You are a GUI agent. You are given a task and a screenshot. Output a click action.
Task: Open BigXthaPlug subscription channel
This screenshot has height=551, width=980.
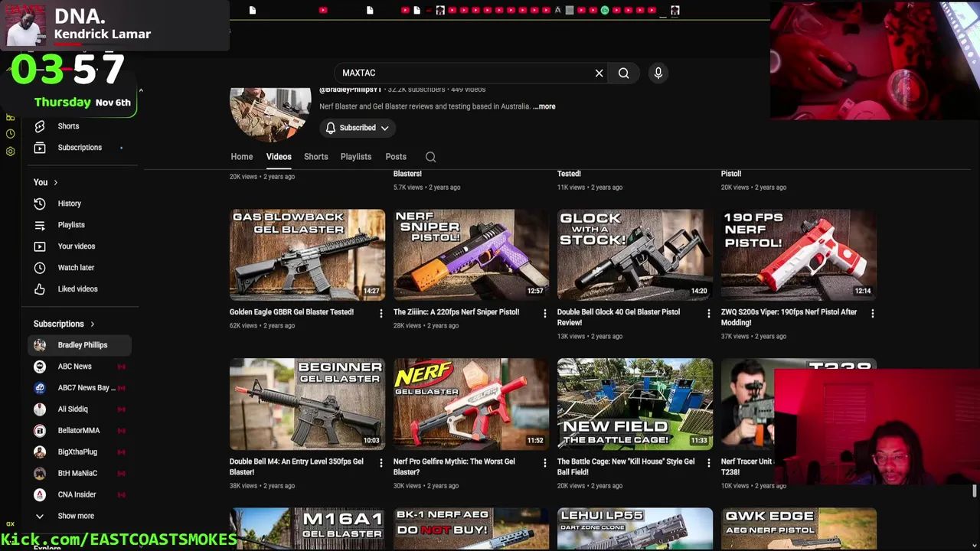coord(80,452)
